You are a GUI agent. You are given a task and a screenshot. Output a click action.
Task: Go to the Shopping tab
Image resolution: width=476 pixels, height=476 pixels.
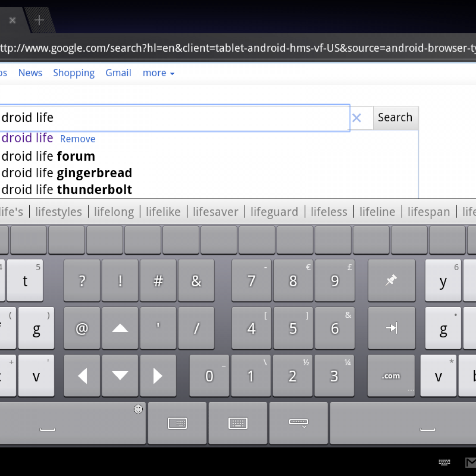74,73
